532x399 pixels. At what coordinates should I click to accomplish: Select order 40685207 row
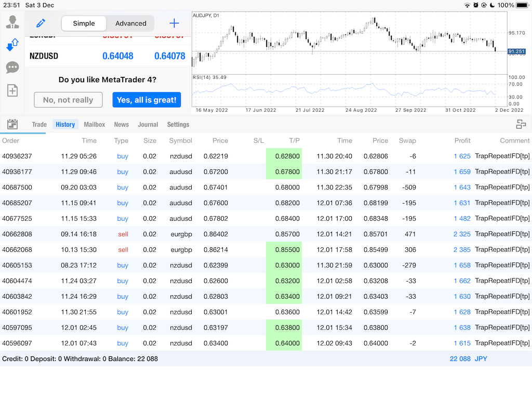pos(266,203)
